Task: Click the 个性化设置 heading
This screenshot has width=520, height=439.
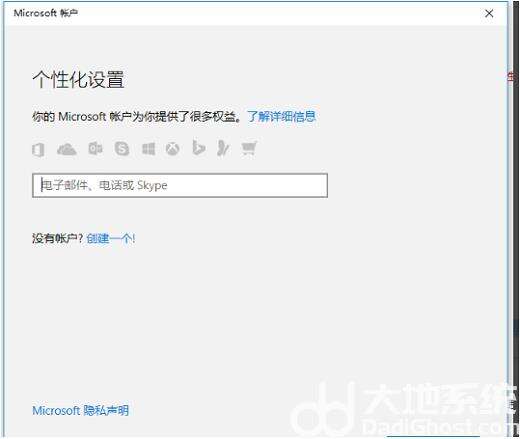Action: pos(78,80)
